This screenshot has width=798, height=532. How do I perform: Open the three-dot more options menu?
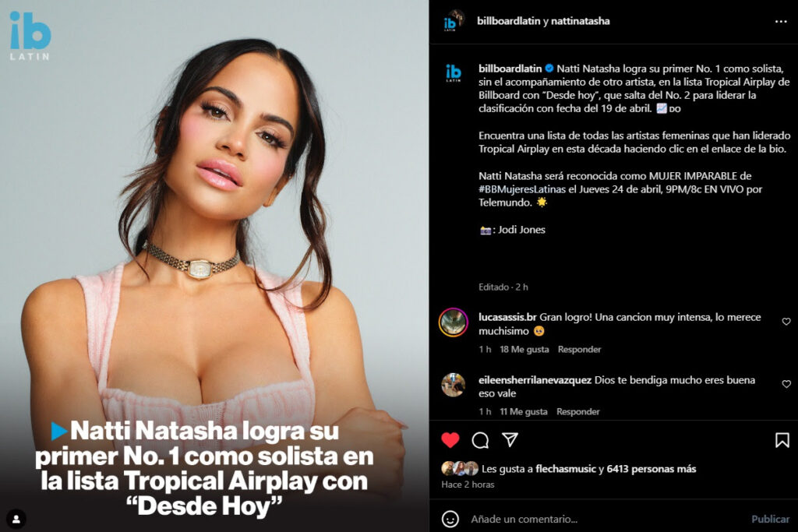pyautogui.click(x=781, y=21)
